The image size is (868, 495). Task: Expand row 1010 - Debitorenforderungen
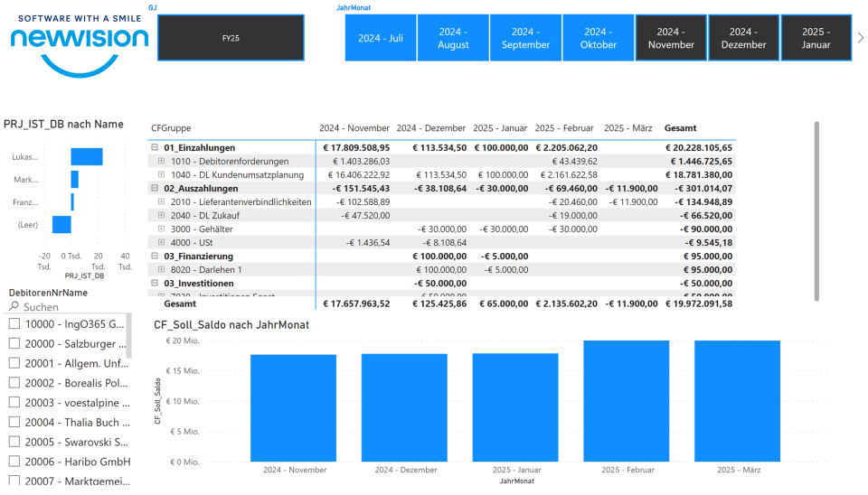point(162,162)
